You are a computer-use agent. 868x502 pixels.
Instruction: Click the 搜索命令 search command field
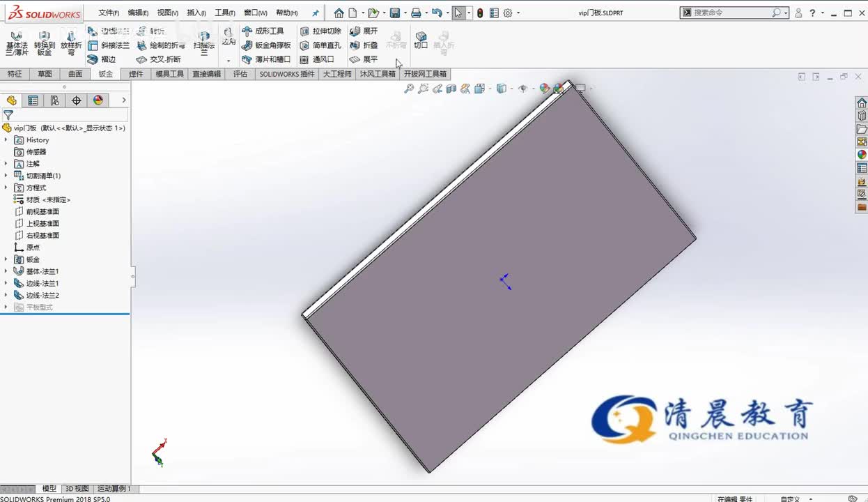coord(734,13)
